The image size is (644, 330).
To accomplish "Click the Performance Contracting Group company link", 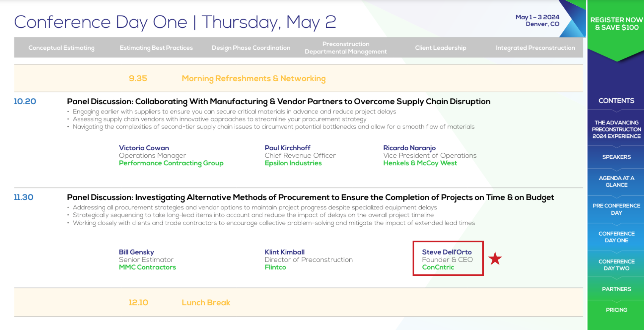I will pos(171,163).
